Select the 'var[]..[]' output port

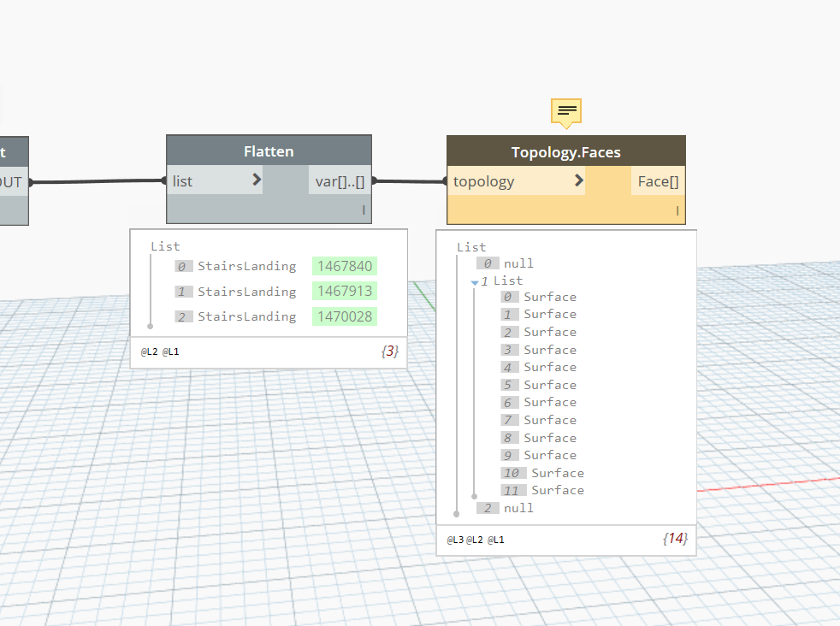click(340, 180)
